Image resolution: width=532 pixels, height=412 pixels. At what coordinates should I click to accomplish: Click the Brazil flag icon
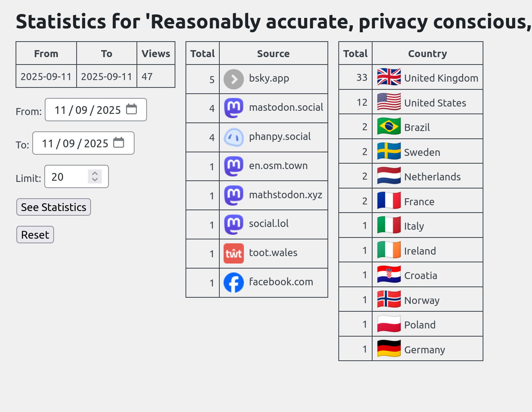tap(389, 127)
